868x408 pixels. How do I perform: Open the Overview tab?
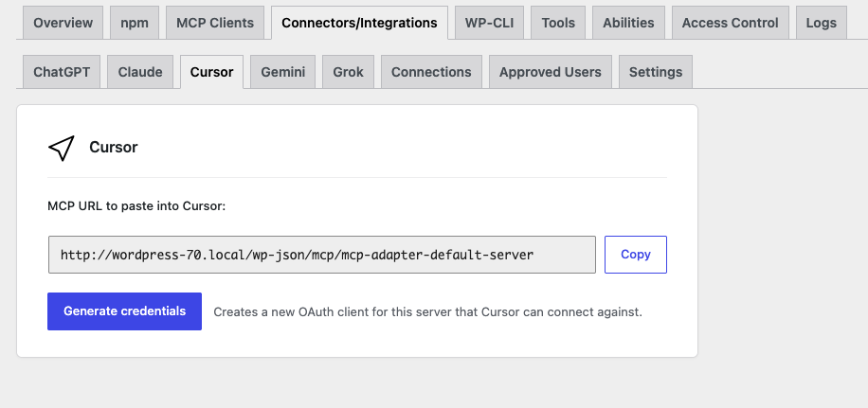(63, 23)
